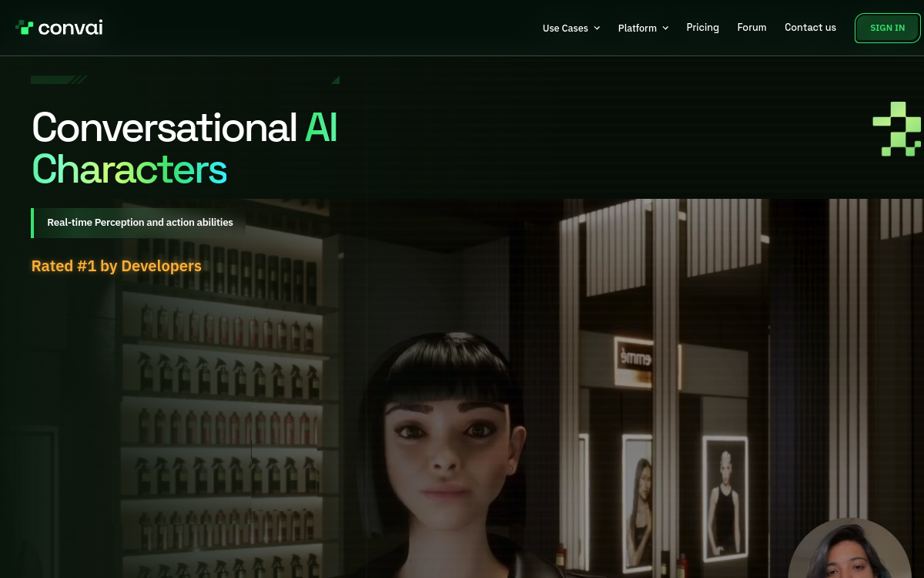This screenshot has height=578, width=924.
Task: Open the Pricing page
Action: tap(702, 28)
